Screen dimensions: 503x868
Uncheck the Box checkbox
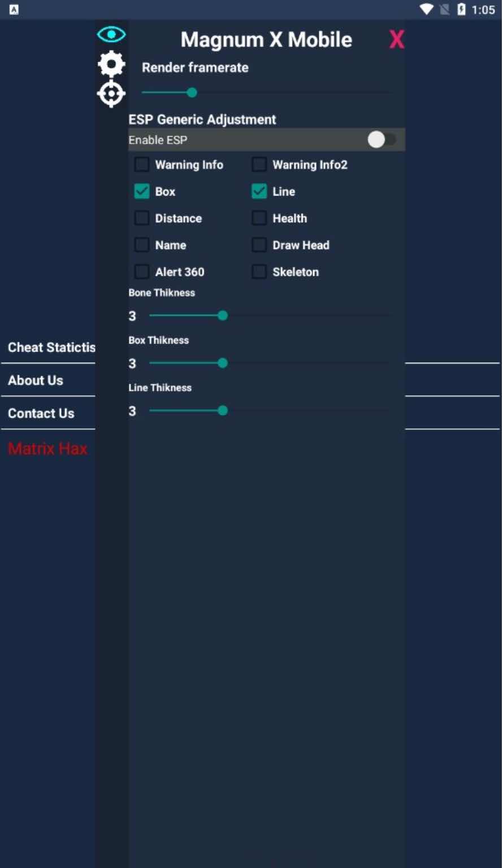[142, 192]
